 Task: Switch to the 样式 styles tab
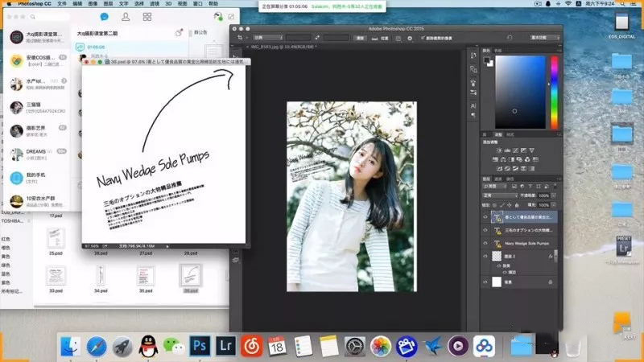(x=510, y=134)
